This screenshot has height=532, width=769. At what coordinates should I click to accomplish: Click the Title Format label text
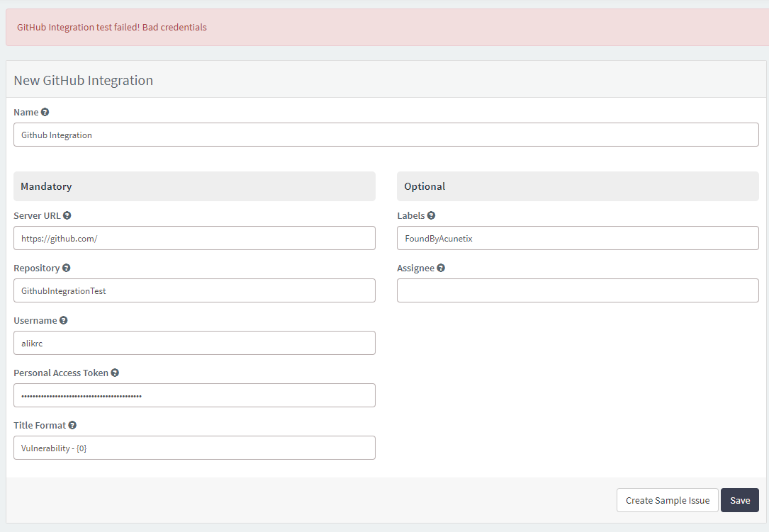coord(40,425)
